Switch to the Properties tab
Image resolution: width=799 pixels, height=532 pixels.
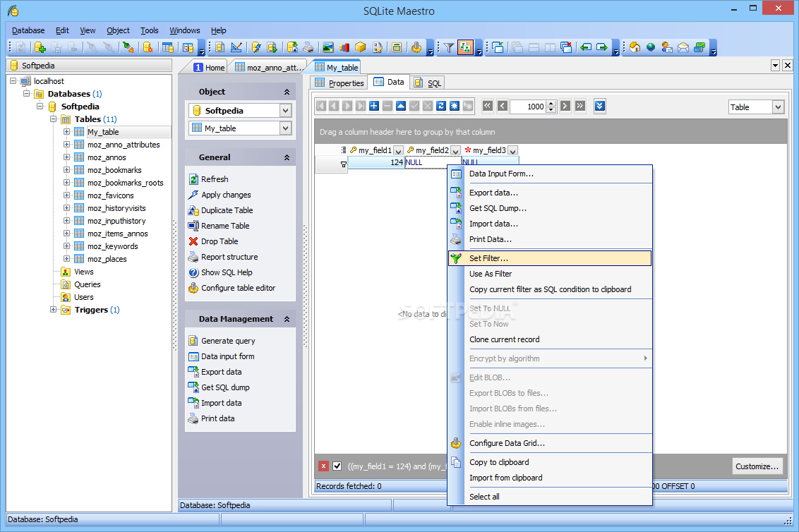click(340, 83)
